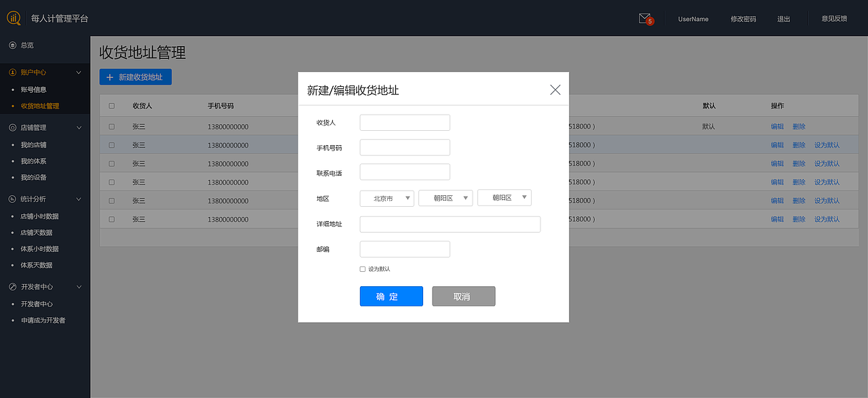Screen dimensions: 868x398
Task: Open the 北京市 province dropdown
Action: pos(387,197)
